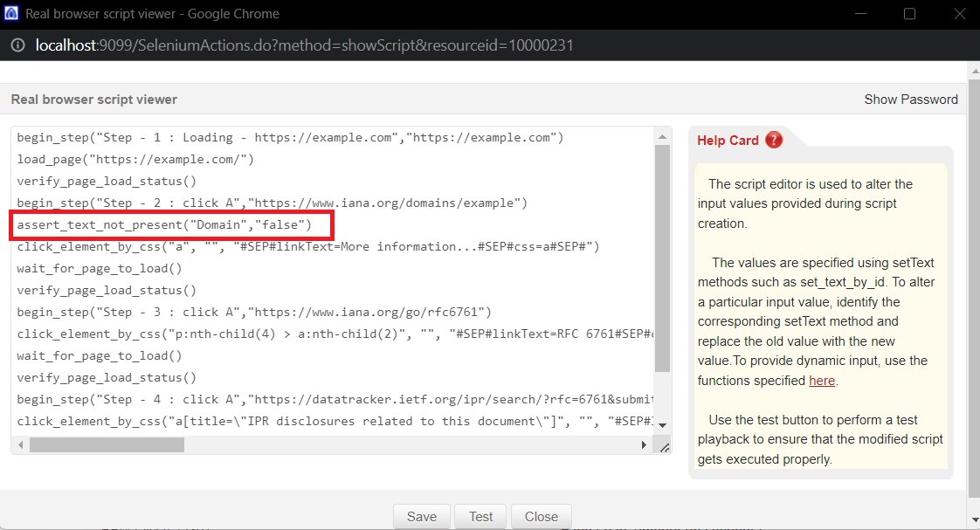Open the Help Card tab
Image resolution: width=980 pixels, height=530 pixels.
click(x=728, y=141)
